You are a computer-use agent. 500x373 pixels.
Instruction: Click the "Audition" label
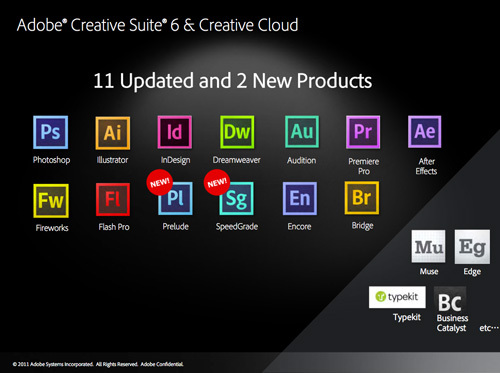point(302,160)
